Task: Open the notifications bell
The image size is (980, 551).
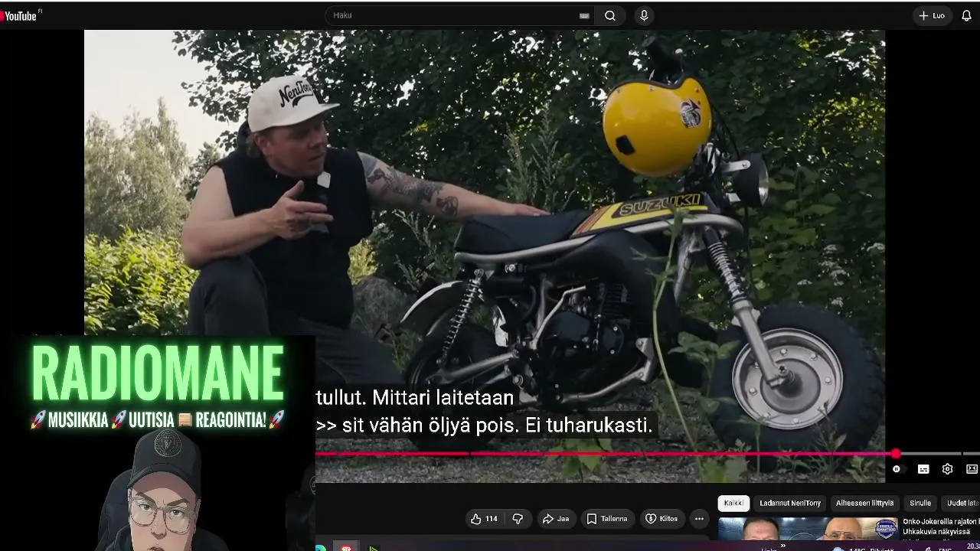Action: (x=967, y=15)
